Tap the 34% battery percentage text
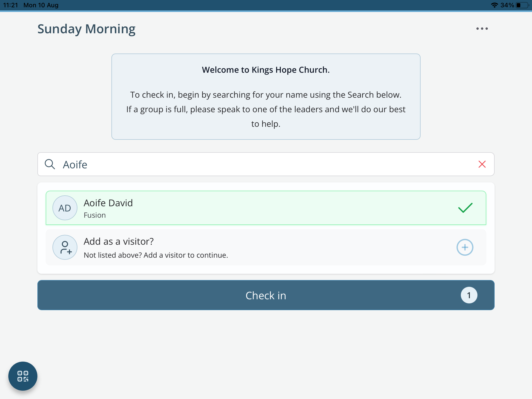 pos(507,5)
